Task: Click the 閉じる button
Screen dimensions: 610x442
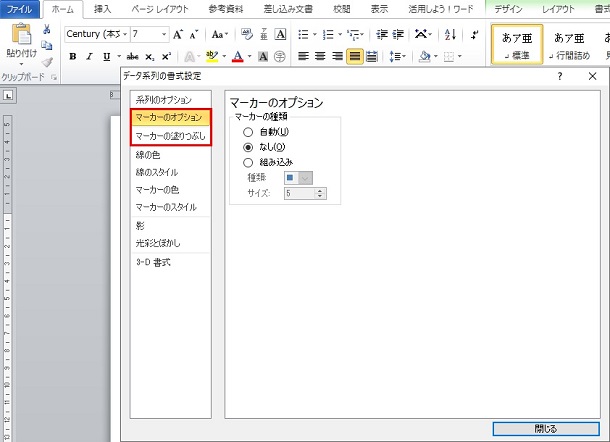Action: click(546, 429)
